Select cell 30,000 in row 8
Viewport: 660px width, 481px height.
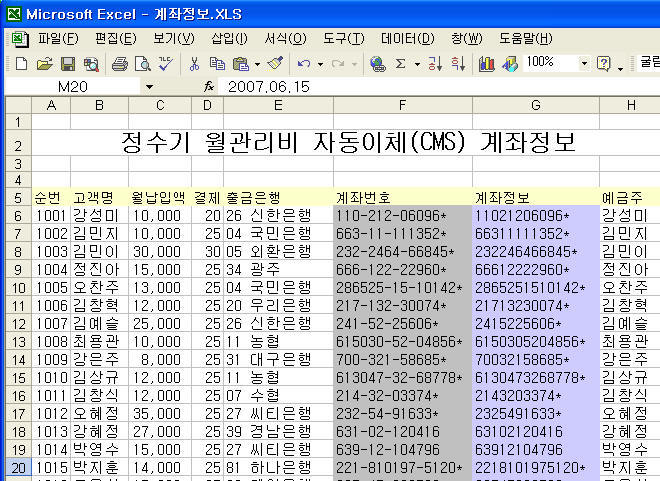tap(160, 252)
